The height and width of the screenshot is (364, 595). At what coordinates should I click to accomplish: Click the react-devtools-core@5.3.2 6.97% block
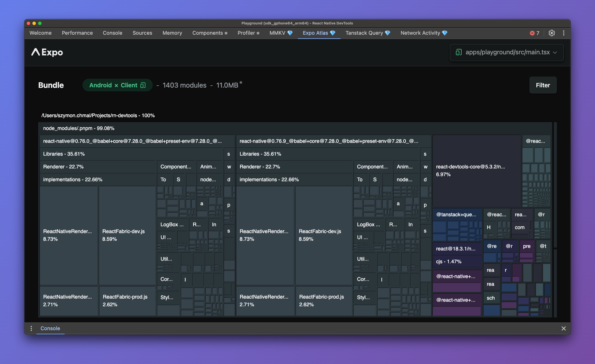pos(477,171)
